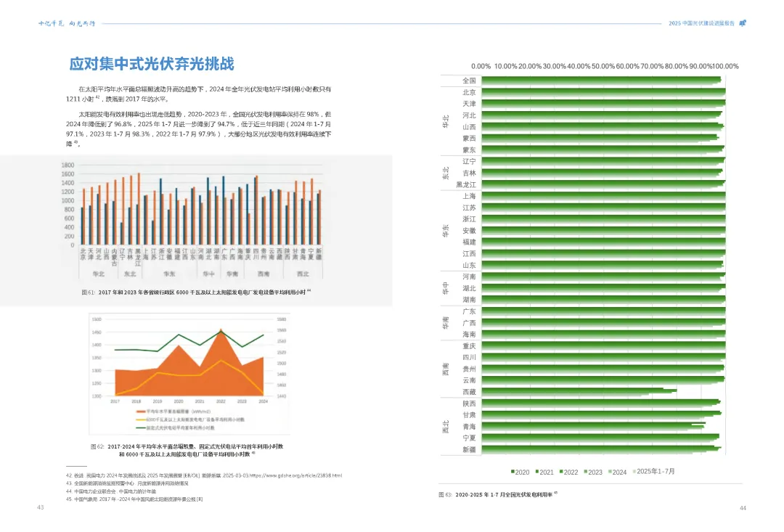Click the 100.00% axis label in Figure 63
784x532 pixels.
(x=725, y=66)
